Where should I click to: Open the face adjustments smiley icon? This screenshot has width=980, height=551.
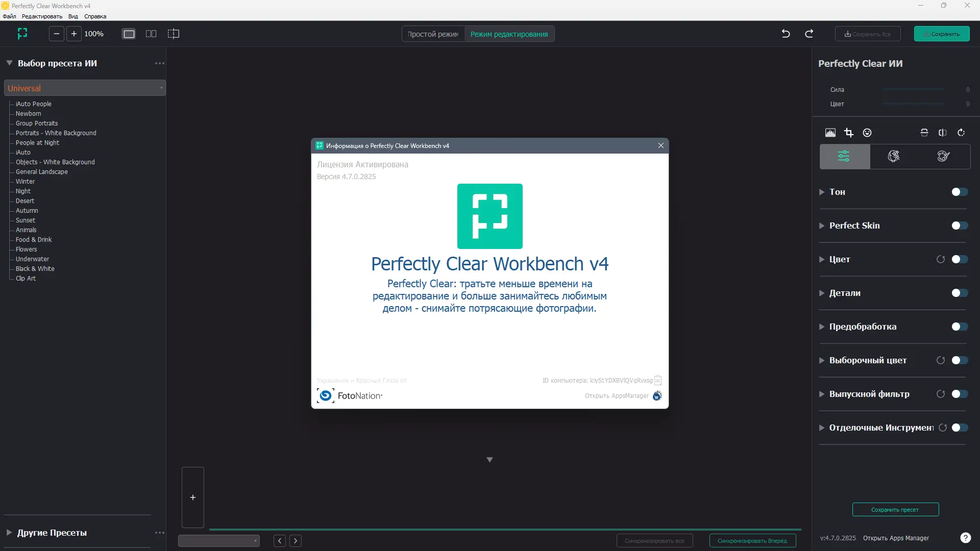pos(867,133)
